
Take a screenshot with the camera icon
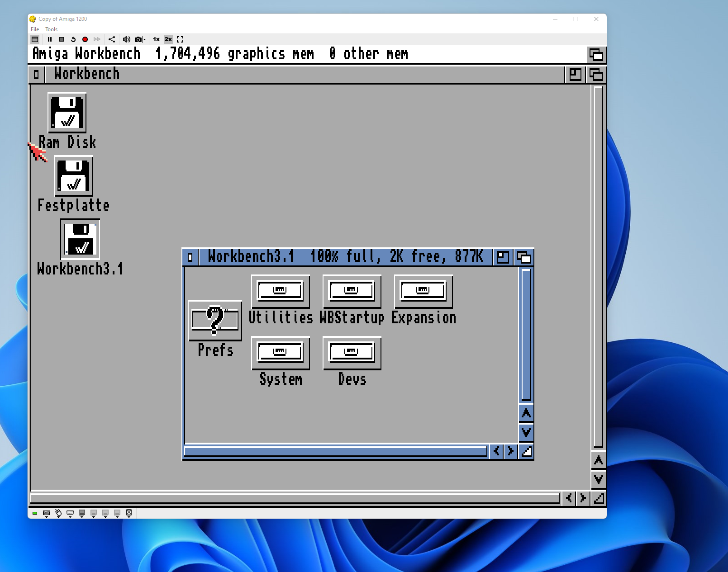(x=138, y=39)
